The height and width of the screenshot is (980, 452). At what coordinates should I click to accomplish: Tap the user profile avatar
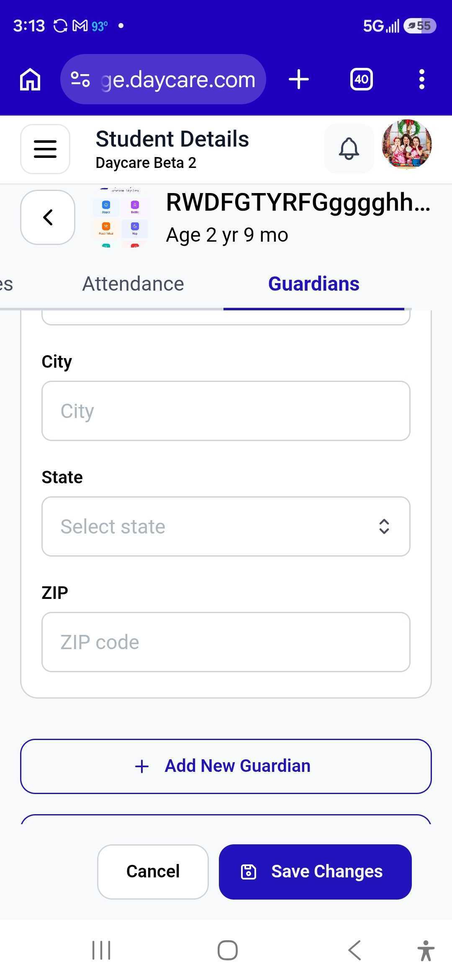407,144
